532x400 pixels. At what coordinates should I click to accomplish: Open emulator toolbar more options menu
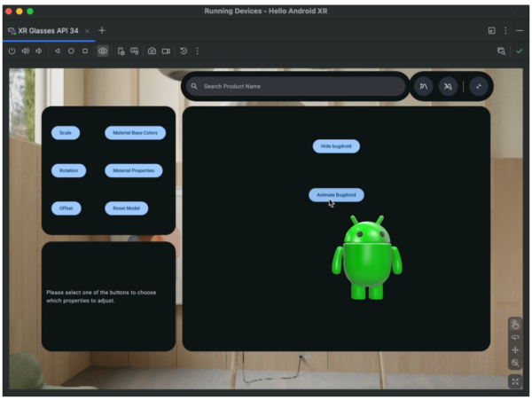point(197,51)
